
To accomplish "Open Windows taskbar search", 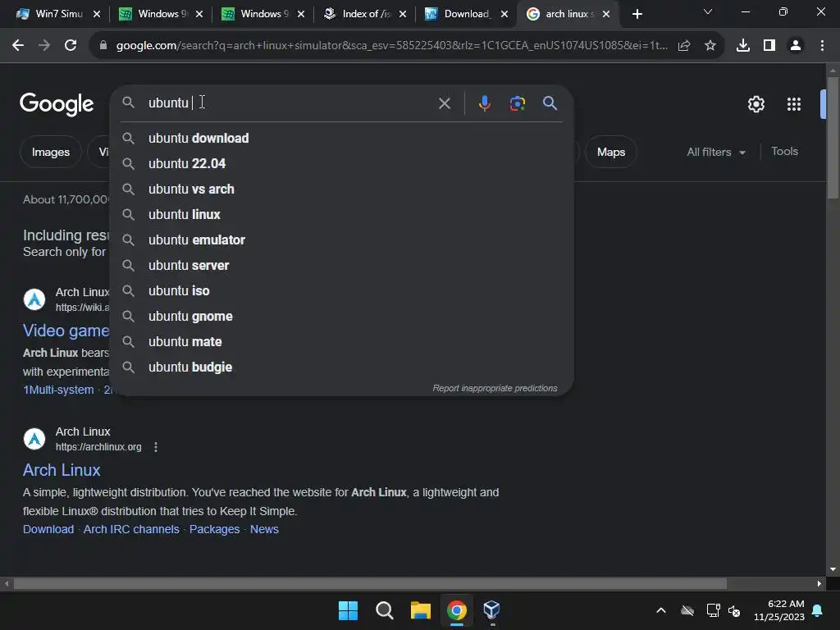I will coord(385,610).
